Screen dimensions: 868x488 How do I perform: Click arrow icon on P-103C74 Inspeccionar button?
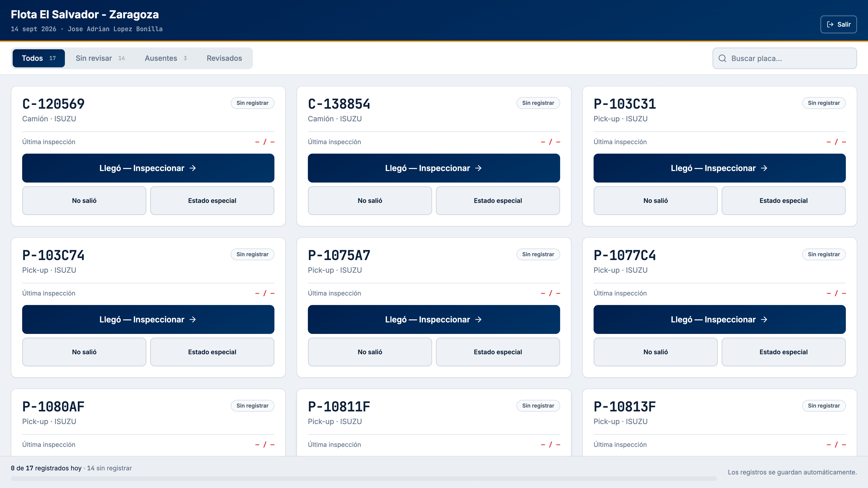click(x=193, y=319)
